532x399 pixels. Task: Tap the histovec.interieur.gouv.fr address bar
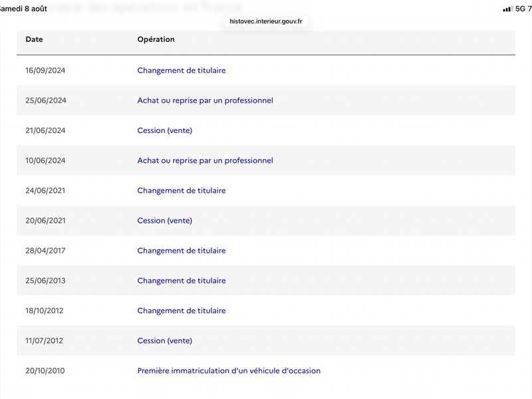265,21
